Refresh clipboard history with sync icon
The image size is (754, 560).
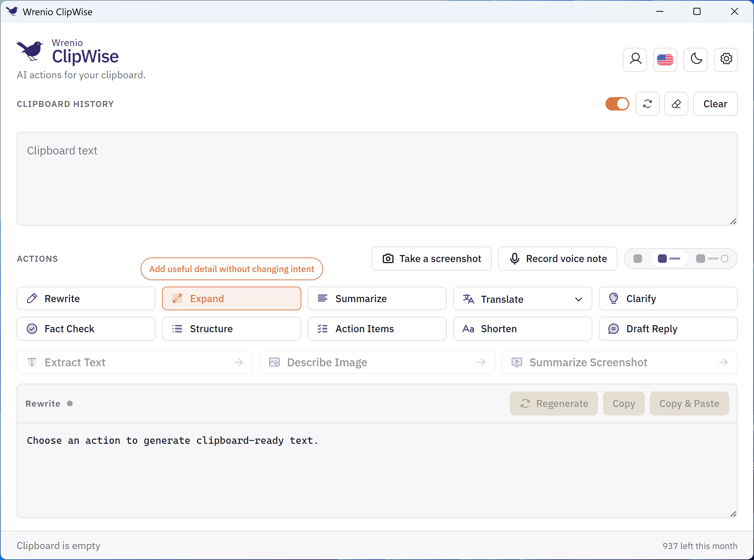(x=647, y=104)
